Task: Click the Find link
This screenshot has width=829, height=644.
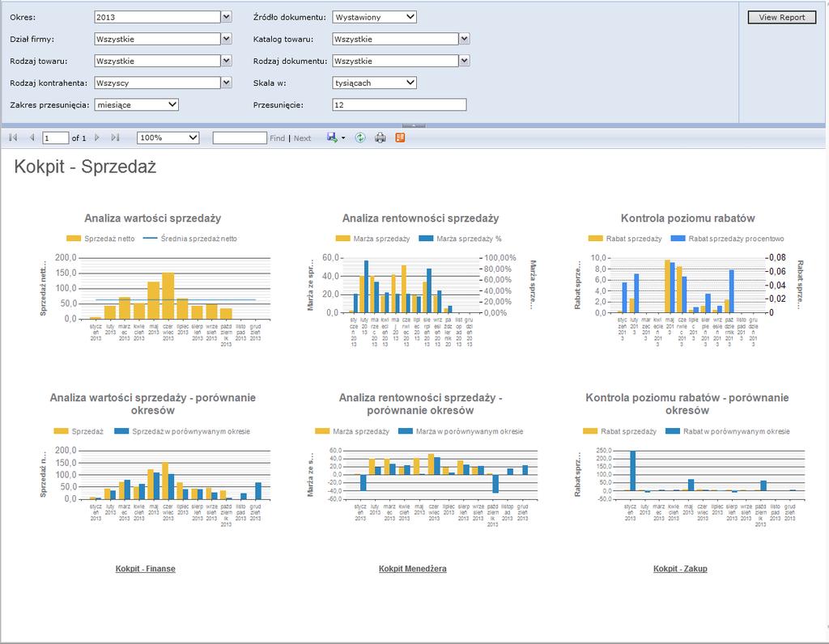Action: coord(277,138)
